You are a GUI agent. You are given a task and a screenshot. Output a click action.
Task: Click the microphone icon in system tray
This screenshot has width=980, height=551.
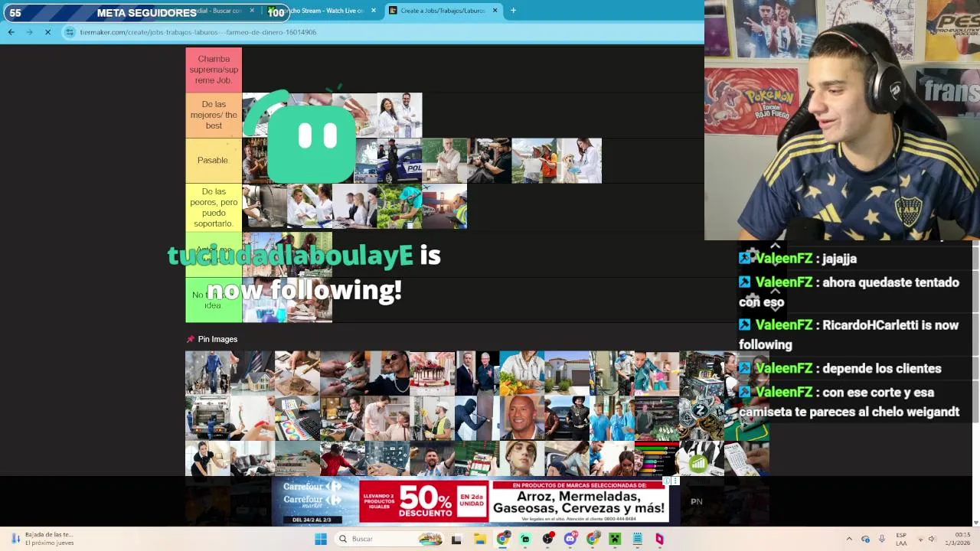(882, 539)
